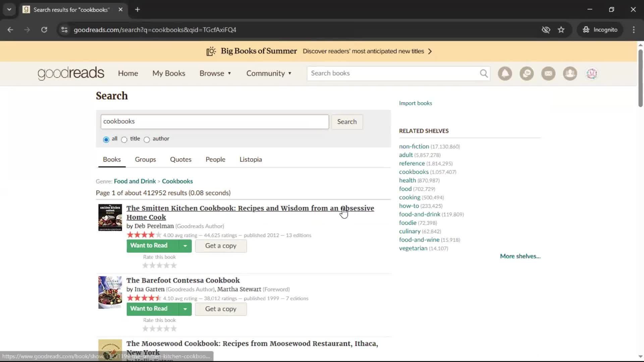Switch to the Listopia tab

251,160
